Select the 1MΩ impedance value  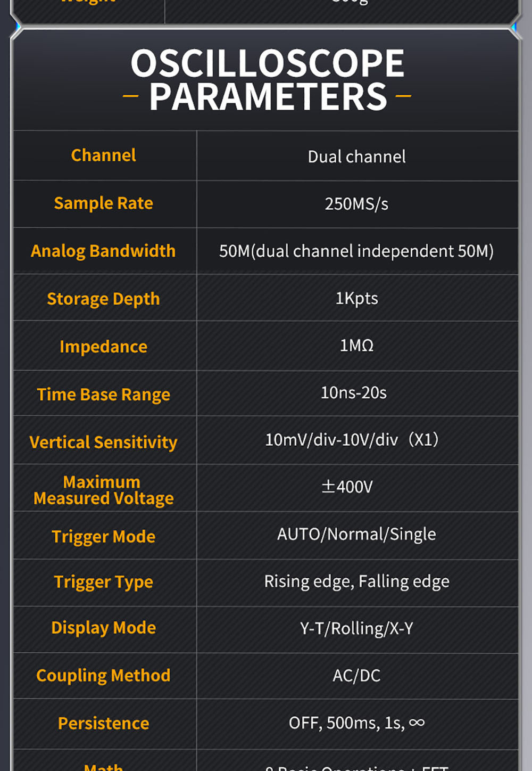(x=356, y=346)
